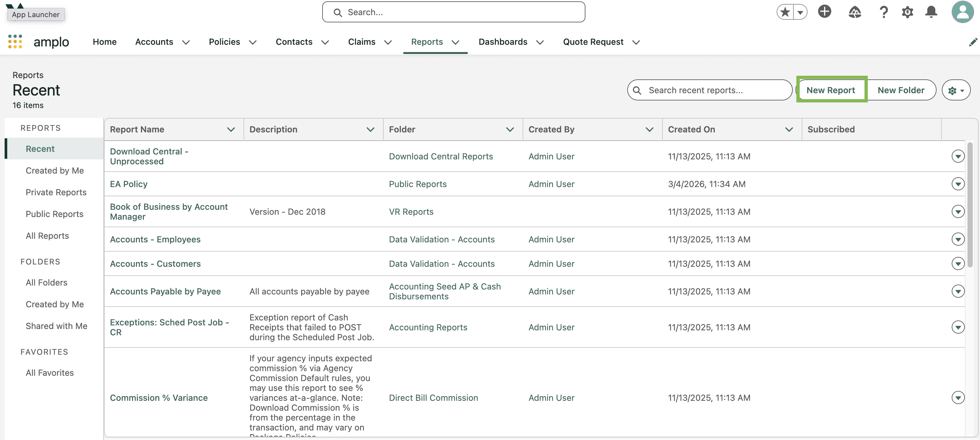The image size is (980, 440).
Task: Switch to the Policies tab
Action: pos(224,42)
